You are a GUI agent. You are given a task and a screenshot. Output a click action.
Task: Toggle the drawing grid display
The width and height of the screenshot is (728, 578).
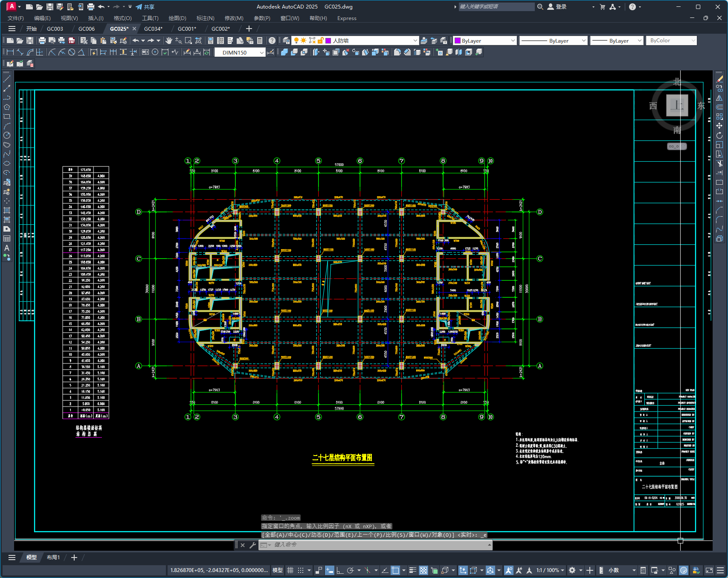point(290,570)
